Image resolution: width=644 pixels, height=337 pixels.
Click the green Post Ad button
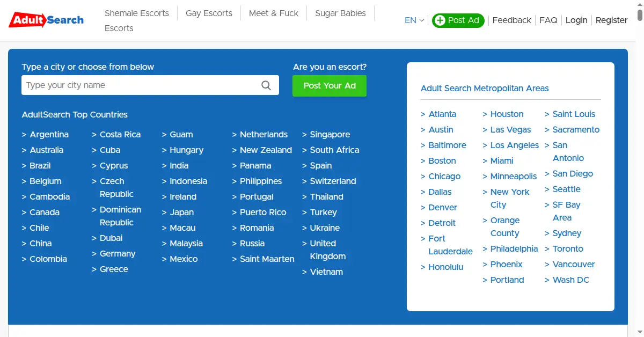458,20
